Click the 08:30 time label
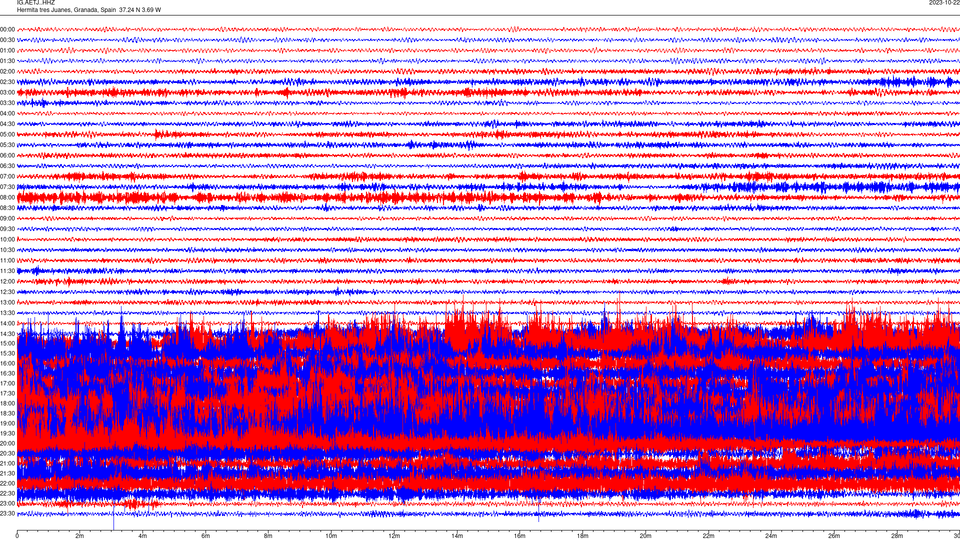This screenshot has width=960, height=540. 8,208
